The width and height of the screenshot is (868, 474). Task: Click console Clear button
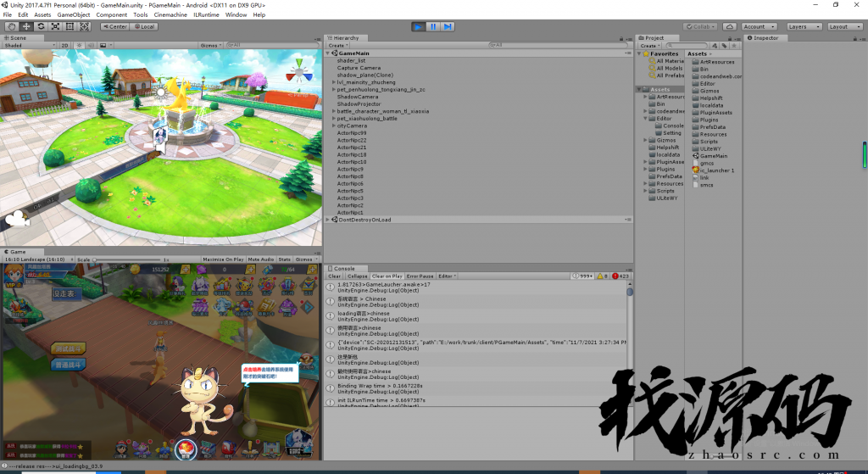(334, 276)
